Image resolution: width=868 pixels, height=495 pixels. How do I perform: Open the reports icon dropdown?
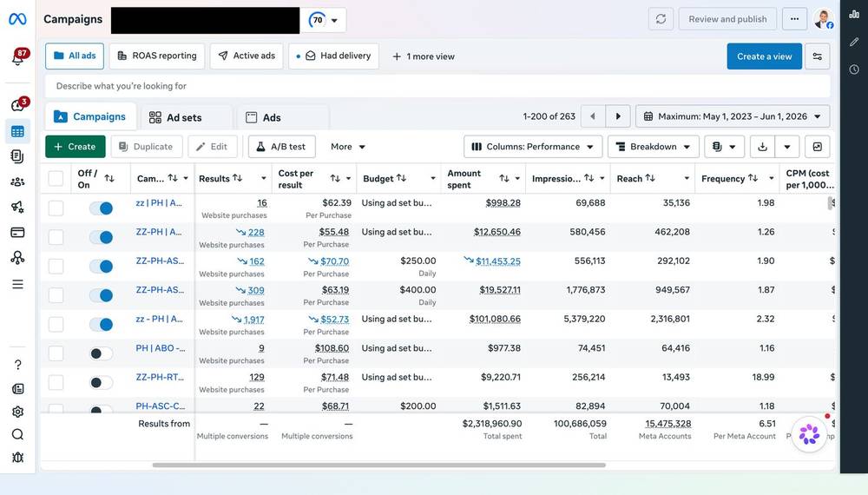(724, 147)
